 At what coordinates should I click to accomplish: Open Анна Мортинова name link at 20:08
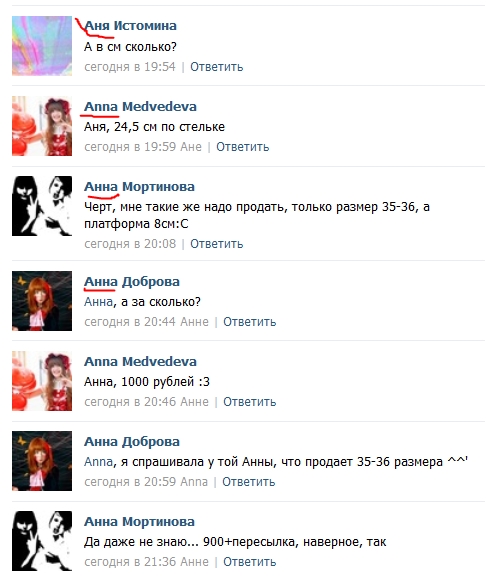tap(139, 187)
